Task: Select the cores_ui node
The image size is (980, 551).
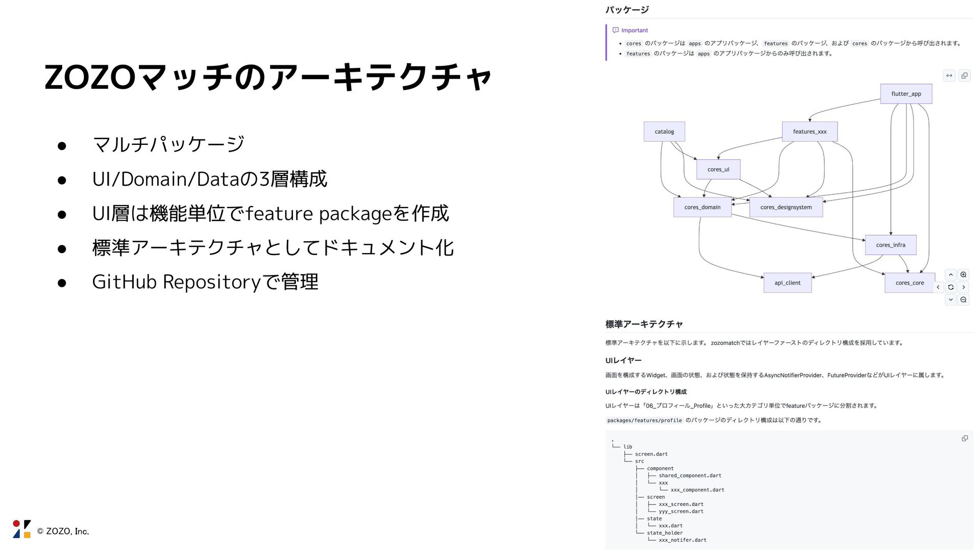Action: point(718,169)
